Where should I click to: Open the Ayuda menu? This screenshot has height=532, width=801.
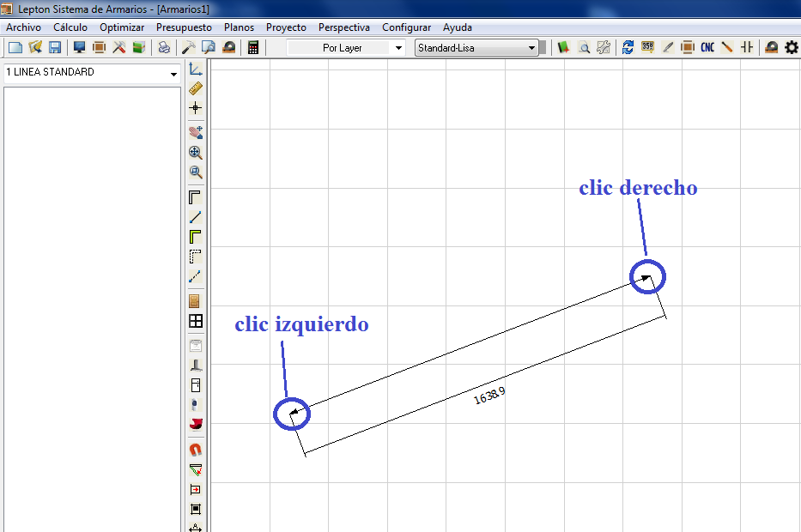tap(458, 27)
